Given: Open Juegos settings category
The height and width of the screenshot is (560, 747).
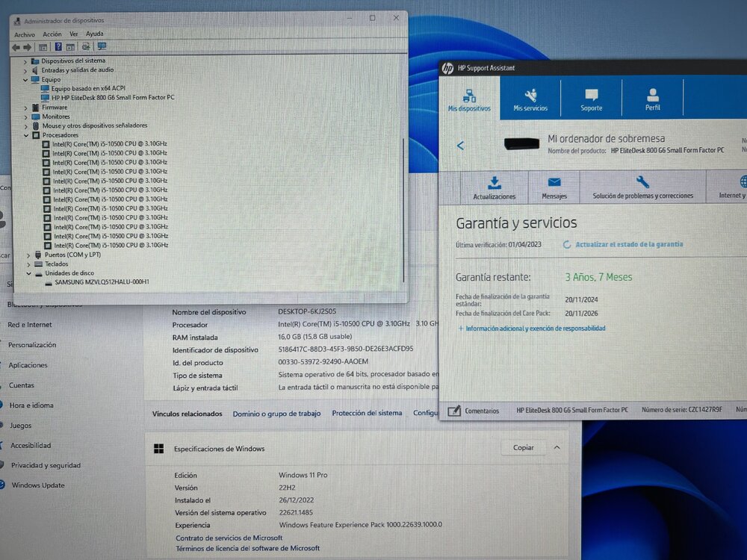Looking at the screenshot, I should click(x=20, y=426).
